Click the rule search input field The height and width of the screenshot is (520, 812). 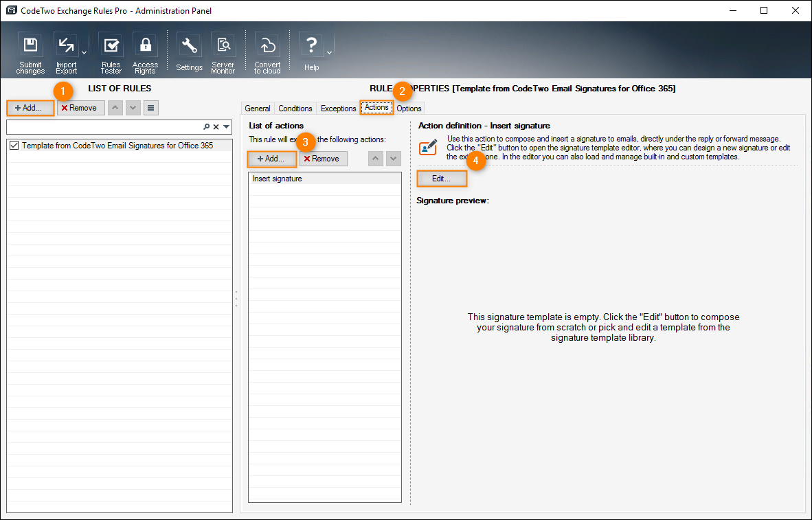104,126
